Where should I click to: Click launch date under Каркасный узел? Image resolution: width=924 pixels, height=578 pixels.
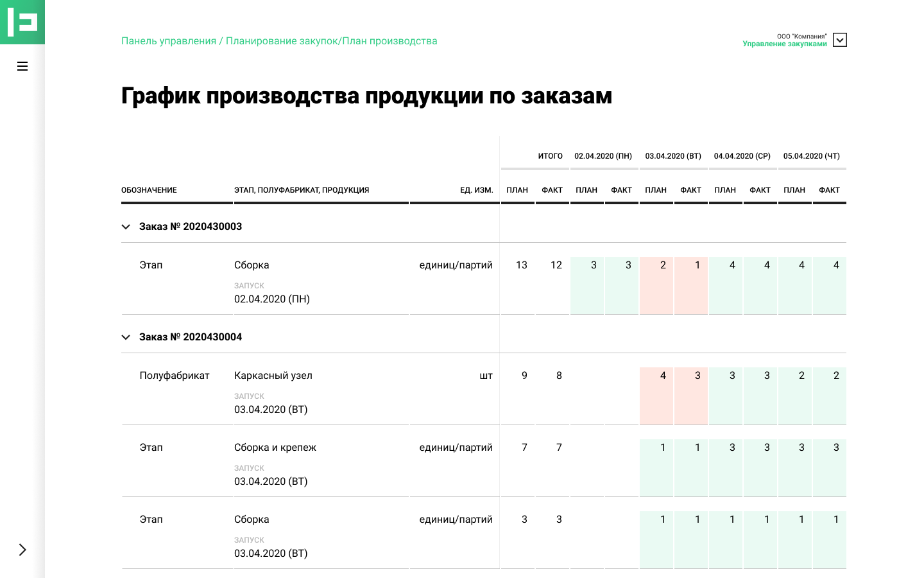(271, 410)
